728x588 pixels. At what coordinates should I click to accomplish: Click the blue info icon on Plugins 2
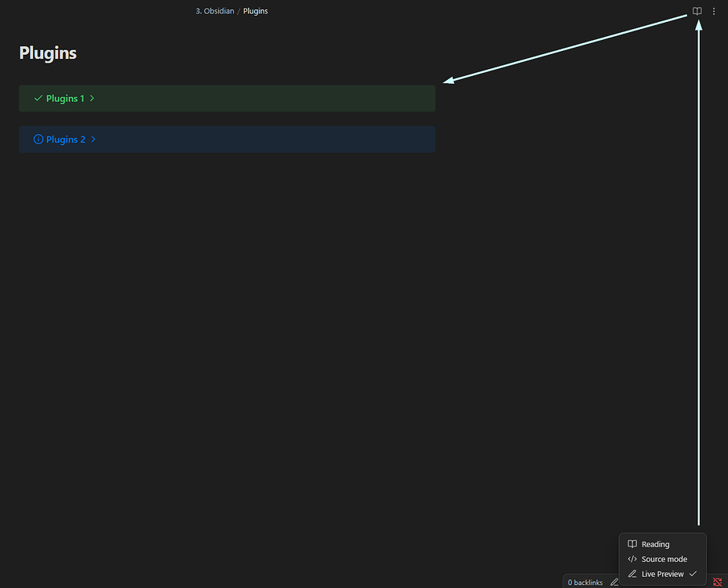click(x=38, y=140)
